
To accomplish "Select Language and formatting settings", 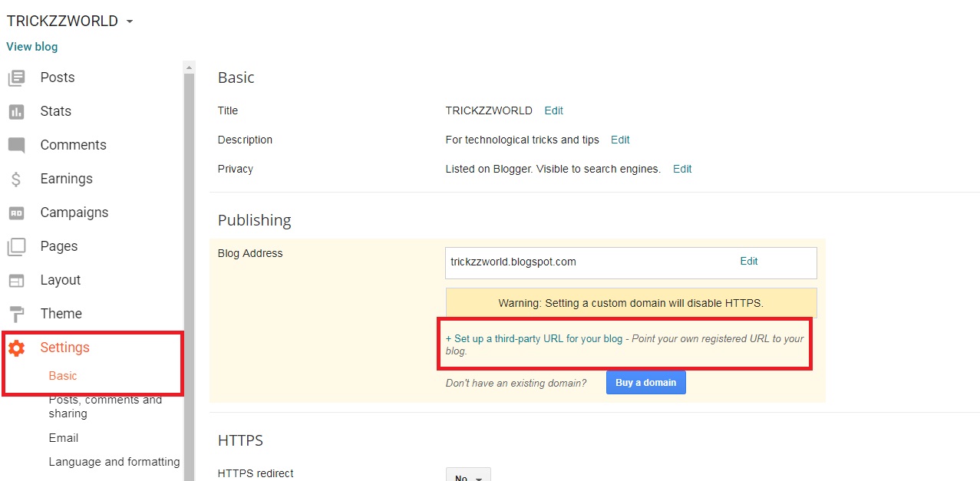I will point(114,462).
